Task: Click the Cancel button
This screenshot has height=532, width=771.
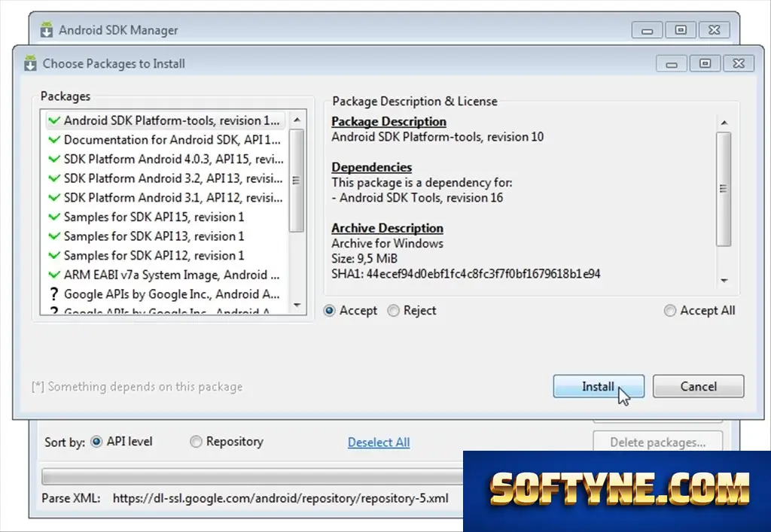Action: click(698, 387)
